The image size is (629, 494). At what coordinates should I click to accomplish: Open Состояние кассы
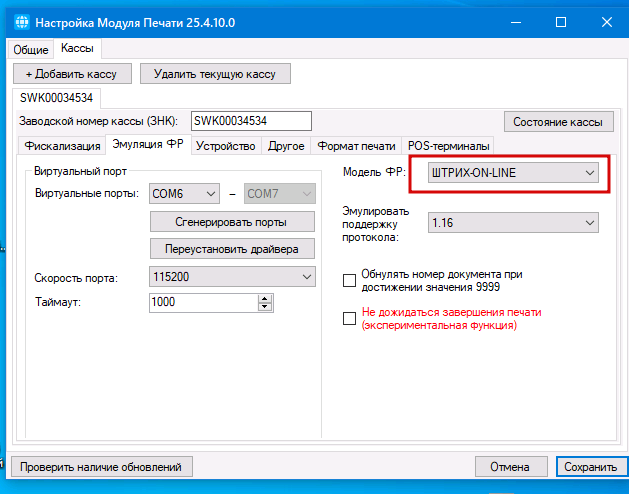(x=558, y=122)
